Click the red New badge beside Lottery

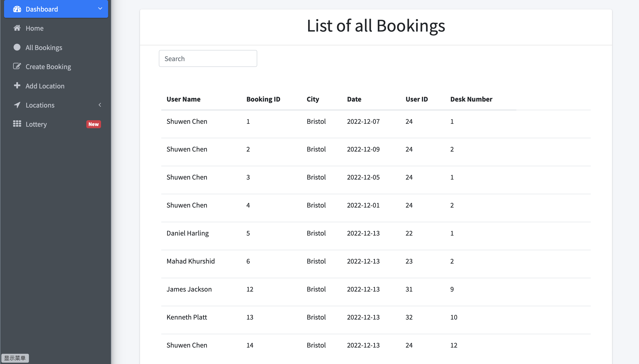(94, 124)
